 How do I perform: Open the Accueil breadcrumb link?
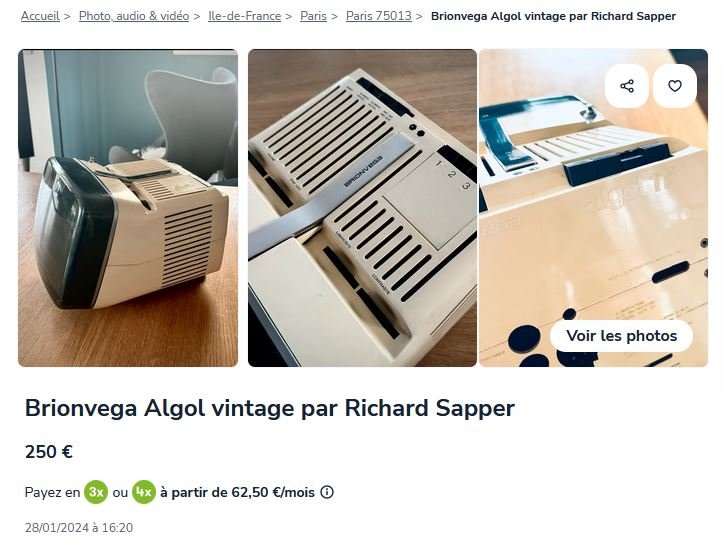[x=40, y=16]
